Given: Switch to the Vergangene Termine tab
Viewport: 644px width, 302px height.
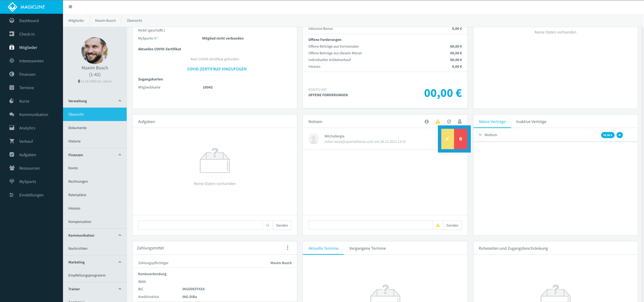Looking at the screenshot, I should (x=367, y=248).
